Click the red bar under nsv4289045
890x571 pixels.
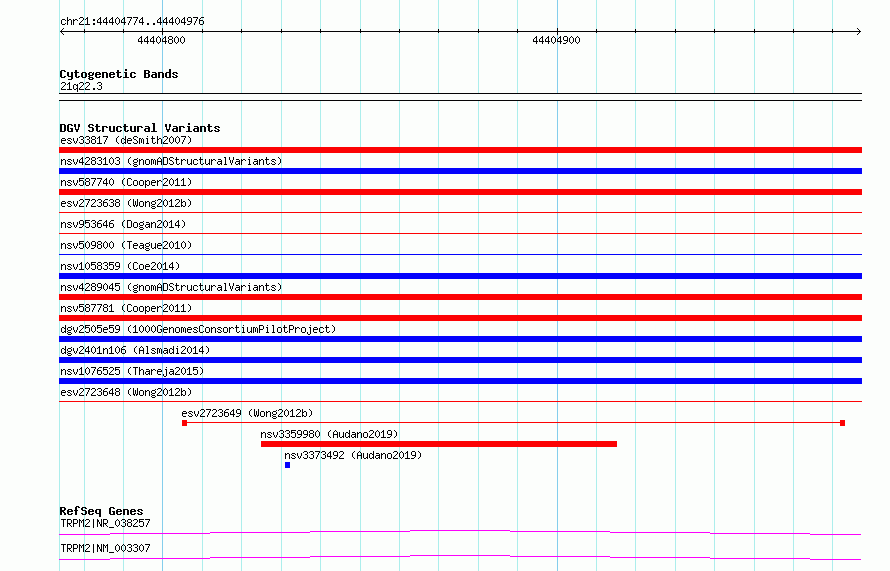[x=460, y=297]
